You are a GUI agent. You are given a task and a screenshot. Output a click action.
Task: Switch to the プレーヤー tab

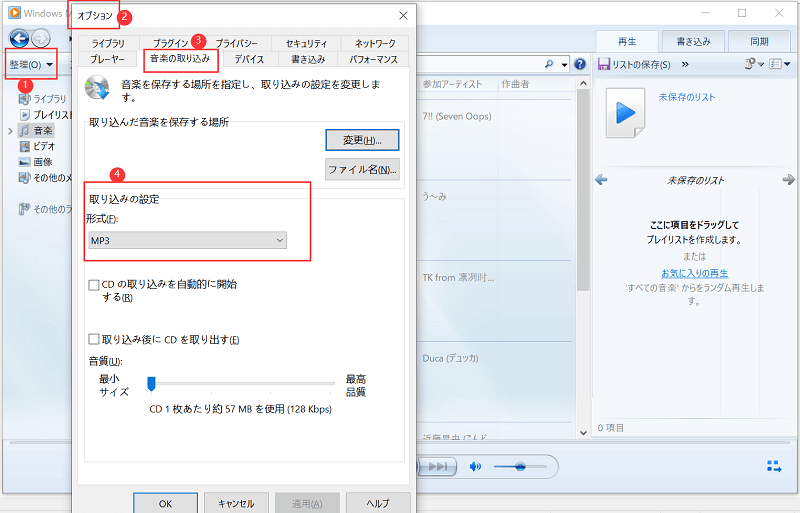(108, 59)
